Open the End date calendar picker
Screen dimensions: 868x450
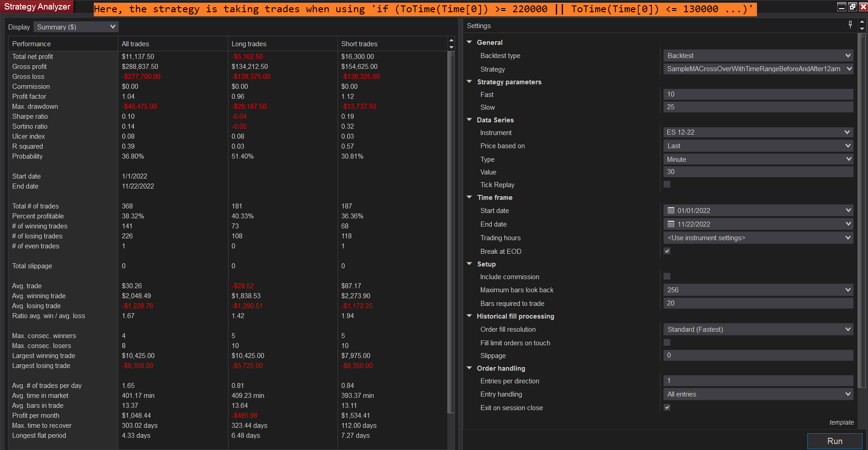[671, 224]
